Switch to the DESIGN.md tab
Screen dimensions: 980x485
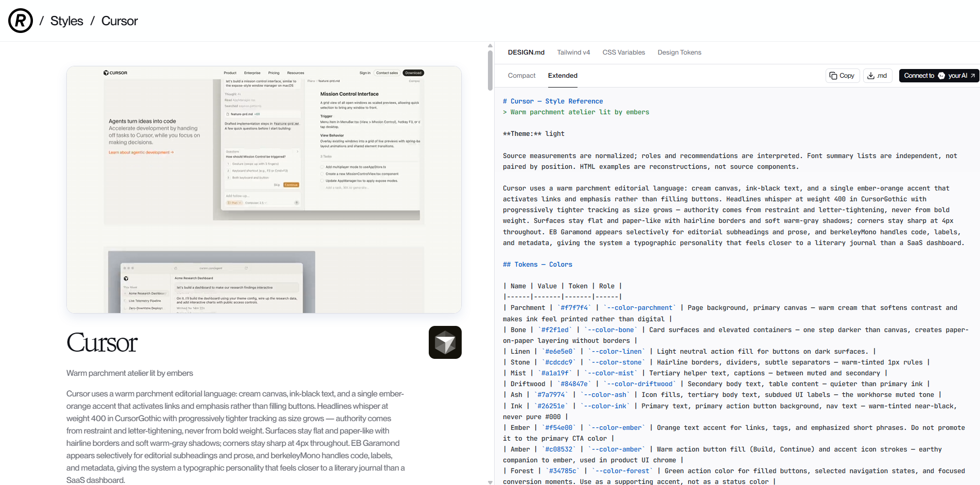coord(526,53)
